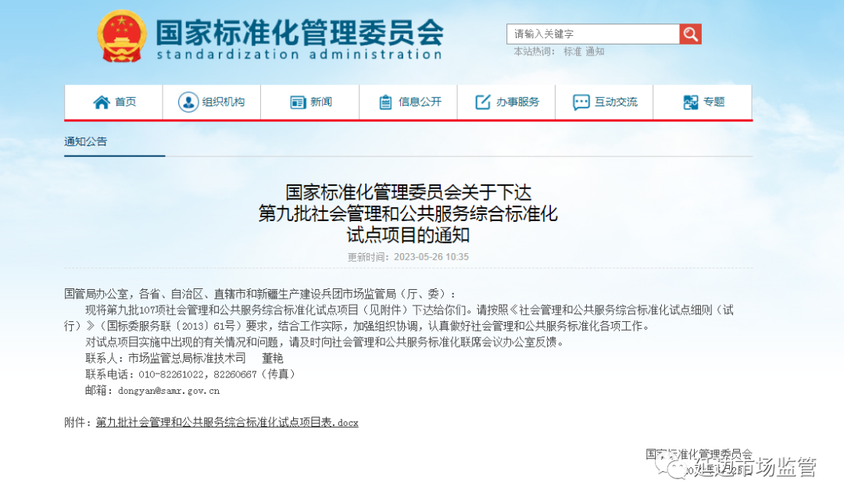Click the update time 2023-05-26 10:35
Viewport: 844px width, 504px height.
tap(431, 257)
